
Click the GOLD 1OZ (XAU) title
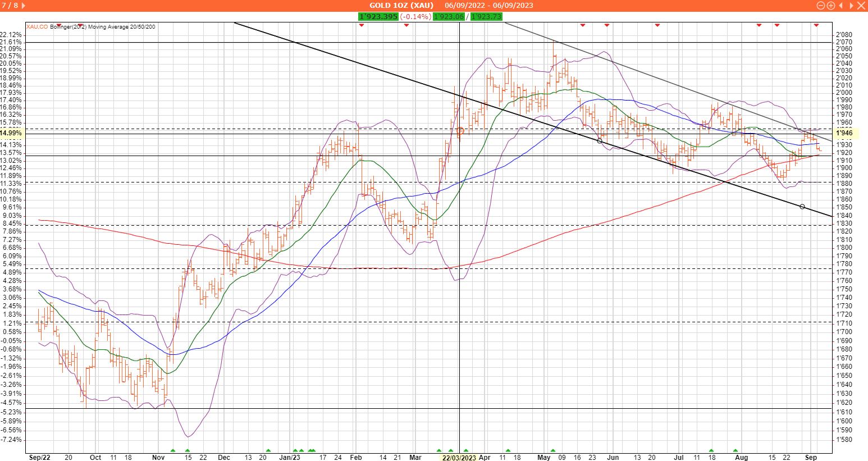pos(401,6)
